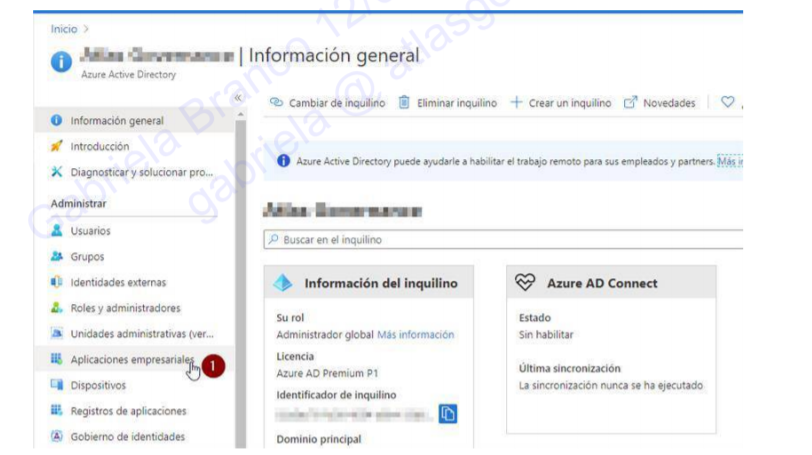Click Aplicaciones empresariales grid icon
Screen dimensions: 812x455
[56, 359]
